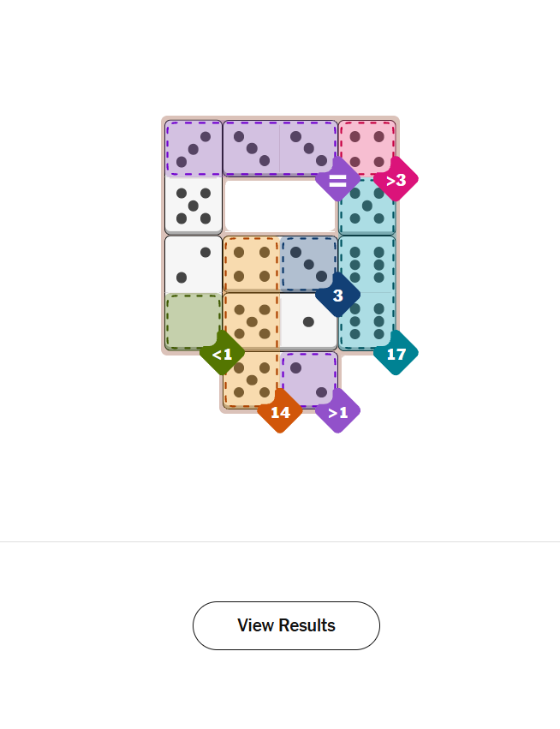Viewport: 560px width, 729px height.
Task: Select the purple greater-than-1 badge
Action: tap(337, 412)
